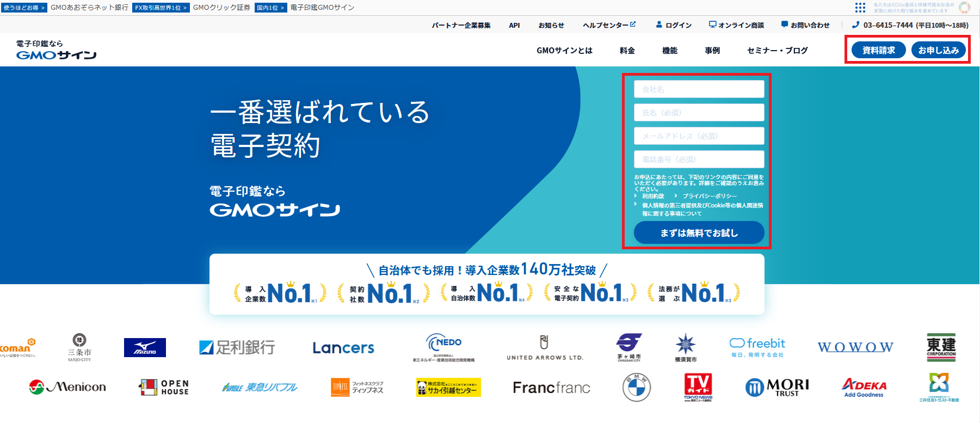The width and height of the screenshot is (980, 423).
Task: Open the パートナー企業募集 link
Action: [x=461, y=25]
